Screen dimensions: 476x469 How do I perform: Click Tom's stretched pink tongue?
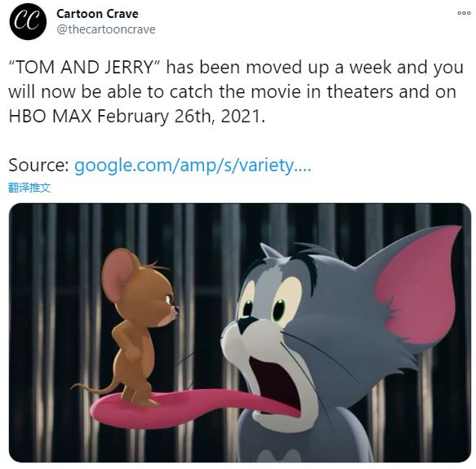[x=194, y=406]
